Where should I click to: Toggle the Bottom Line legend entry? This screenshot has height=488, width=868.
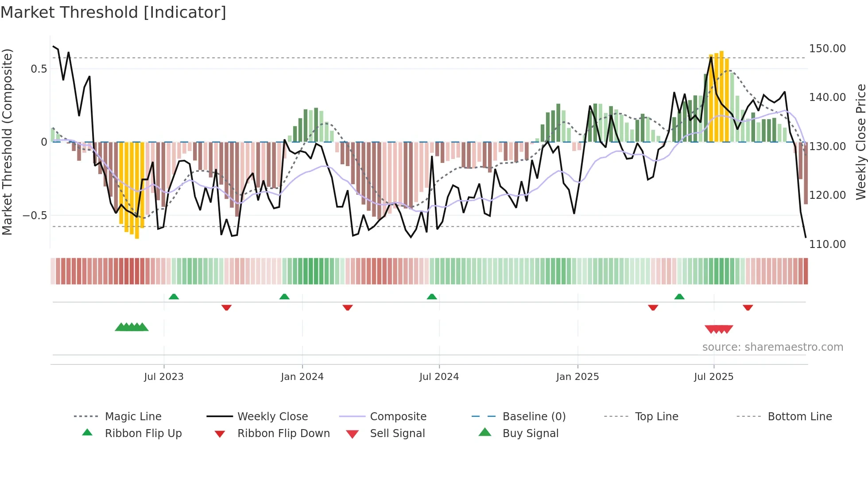pyautogui.click(x=799, y=416)
